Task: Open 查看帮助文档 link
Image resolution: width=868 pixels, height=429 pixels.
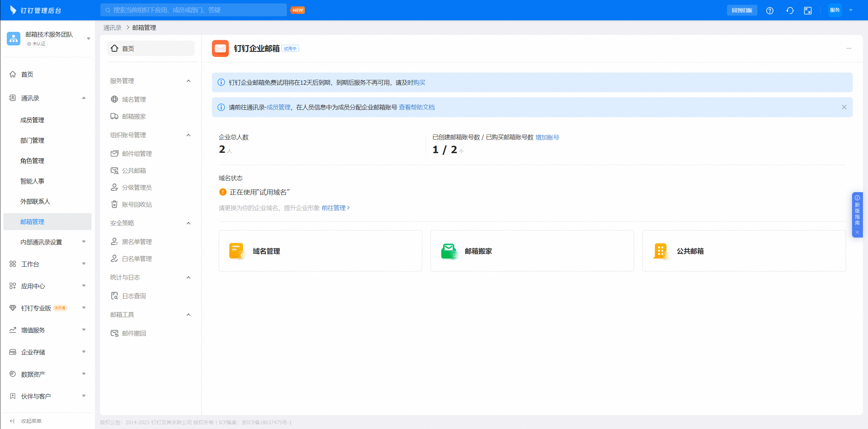Action: 417,107
